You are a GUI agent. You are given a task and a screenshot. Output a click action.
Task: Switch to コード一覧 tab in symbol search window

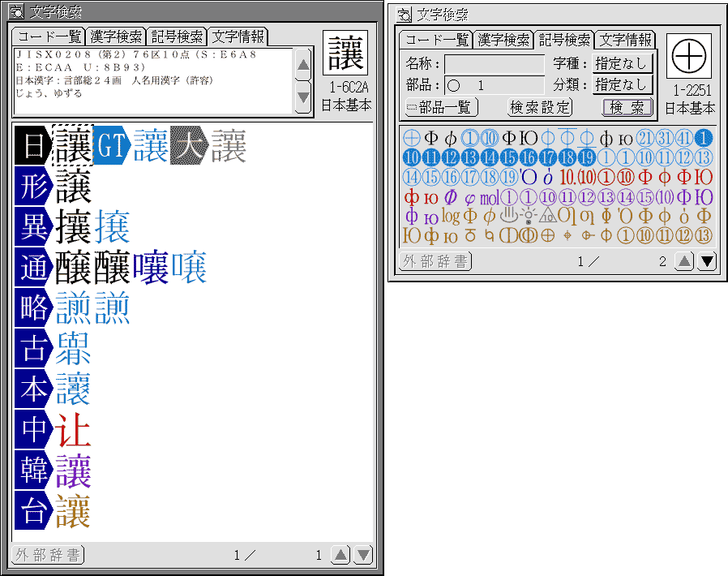click(x=437, y=40)
